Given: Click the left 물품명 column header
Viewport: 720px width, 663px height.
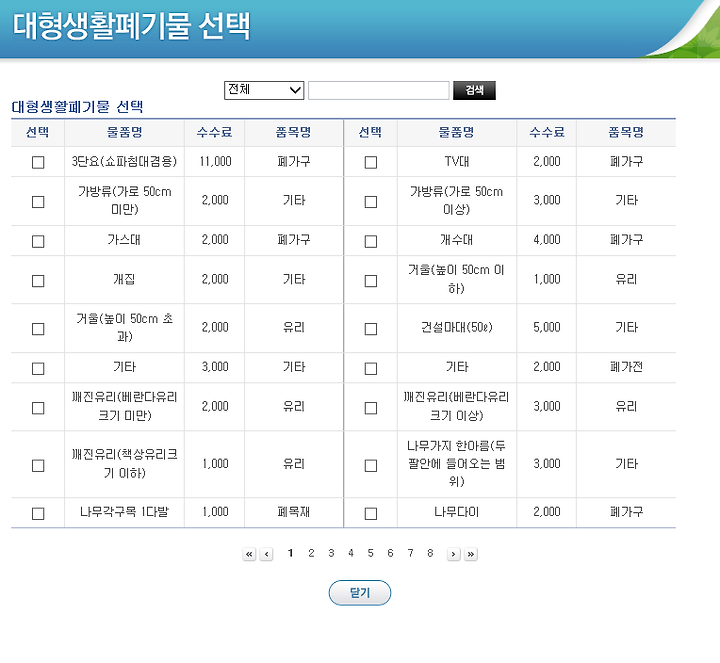Looking at the screenshot, I should 124,132.
